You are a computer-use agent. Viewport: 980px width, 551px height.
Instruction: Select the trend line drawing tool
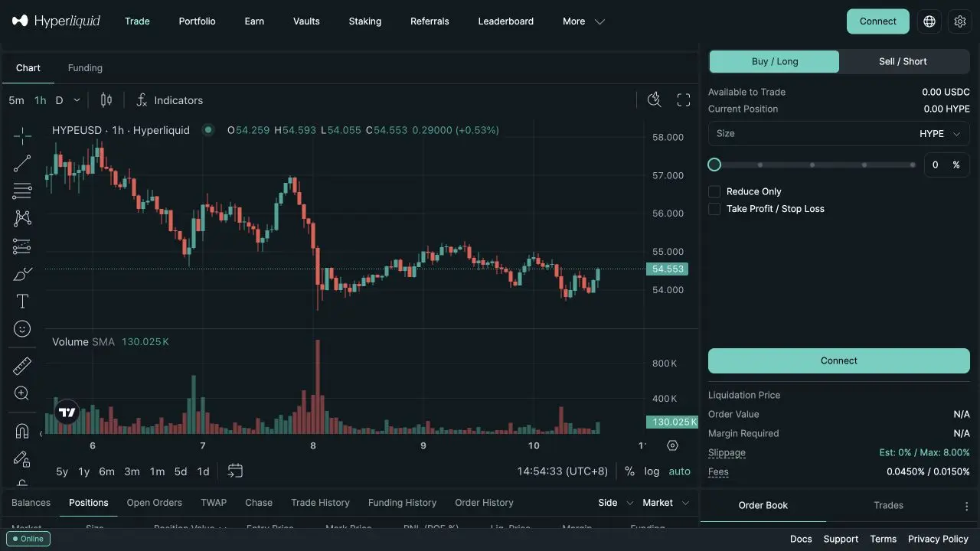22,164
